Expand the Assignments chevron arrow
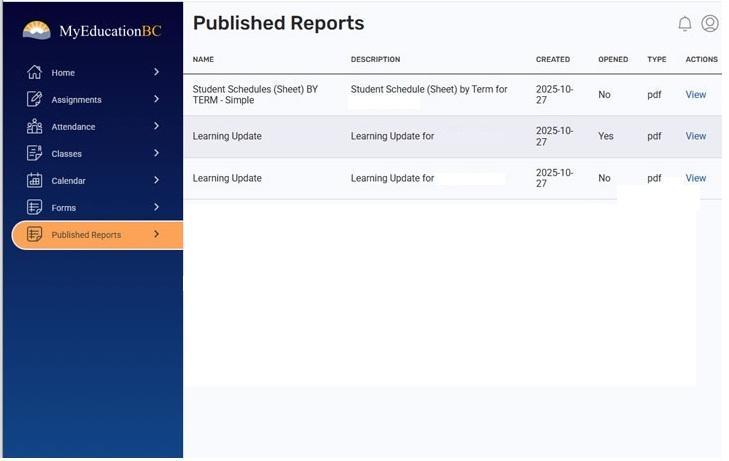The height and width of the screenshot is (461, 729). click(156, 99)
